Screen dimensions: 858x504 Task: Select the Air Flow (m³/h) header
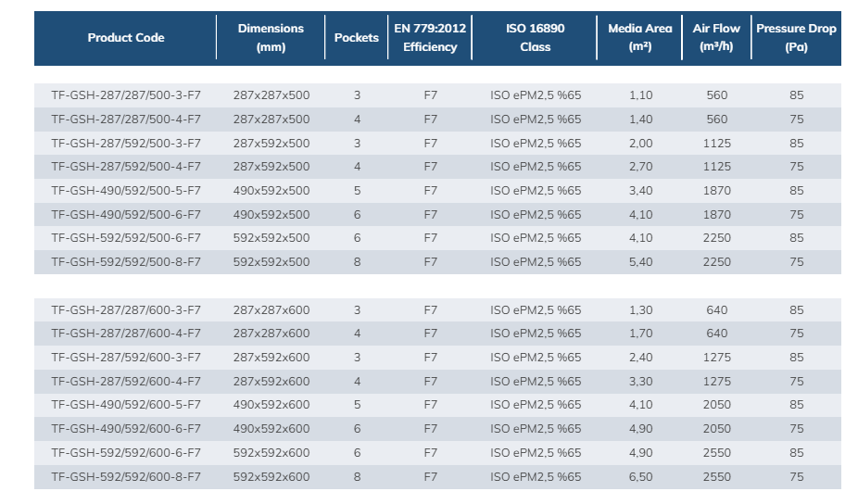pyautogui.click(x=716, y=38)
